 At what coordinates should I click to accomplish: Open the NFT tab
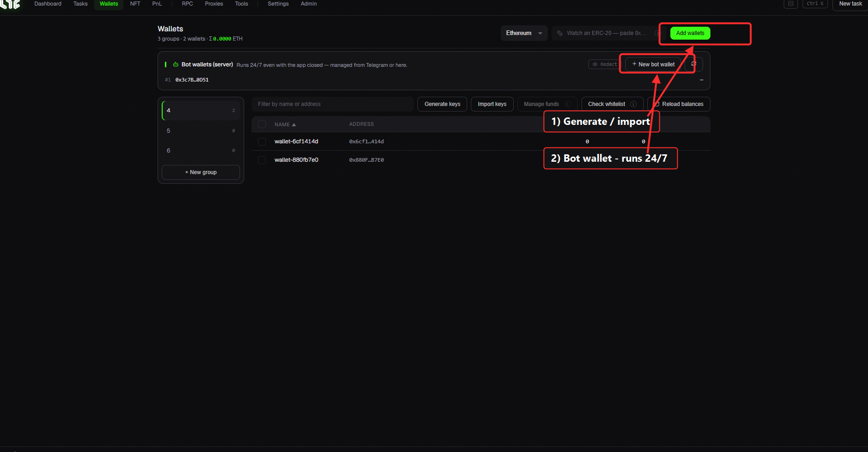point(135,4)
